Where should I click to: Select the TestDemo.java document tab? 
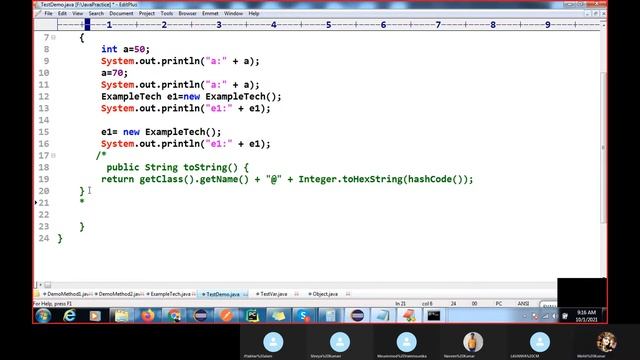coord(222,294)
